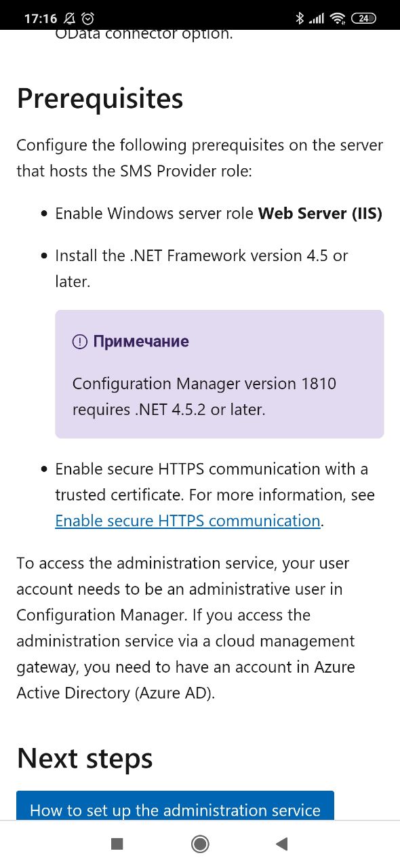Tap the info icon beside Примечание
Image resolution: width=400 pixels, height=868 pixels.
click(x=79, y=342)
